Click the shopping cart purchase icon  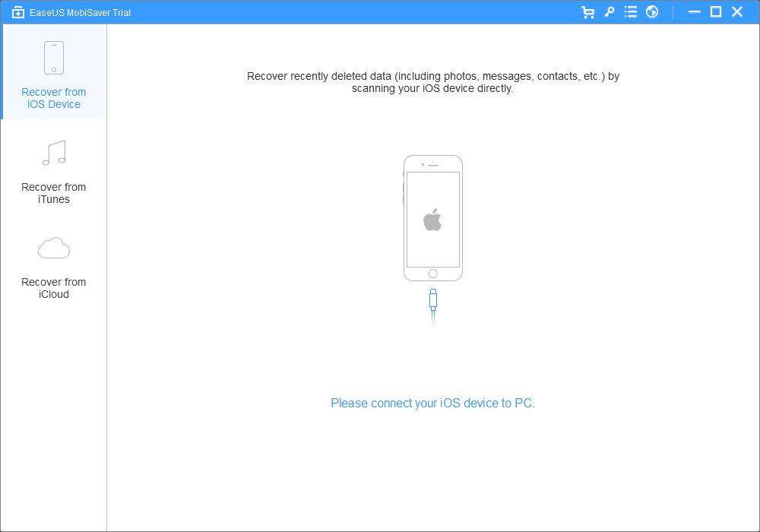[587, 12]
